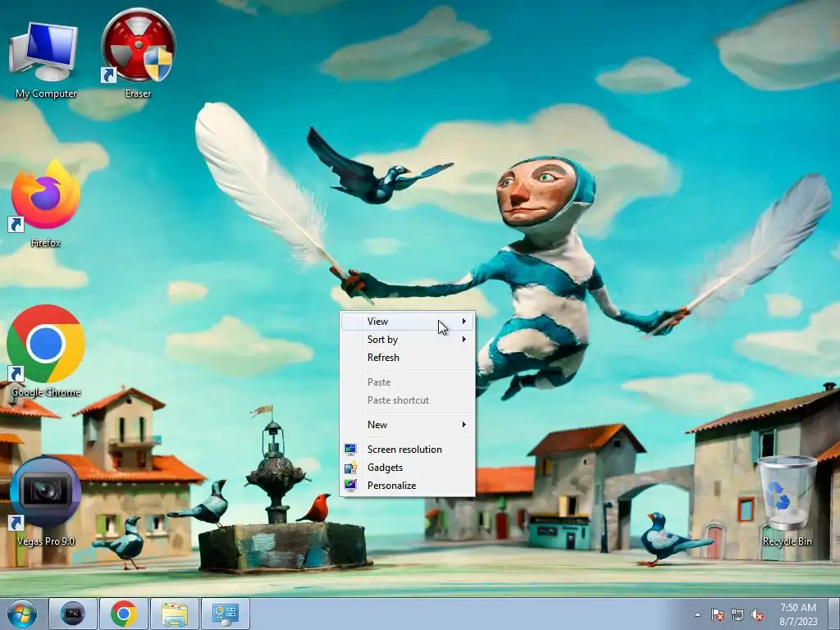The height and width of the screenshot is (630, 840).
Task: Choose Screen resolution in context menu
Action: 407,450
